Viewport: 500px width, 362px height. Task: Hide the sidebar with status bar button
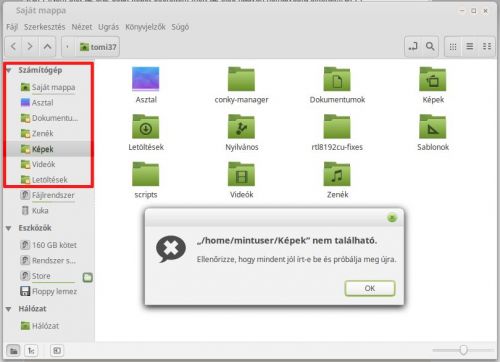(x=57, y=351)
